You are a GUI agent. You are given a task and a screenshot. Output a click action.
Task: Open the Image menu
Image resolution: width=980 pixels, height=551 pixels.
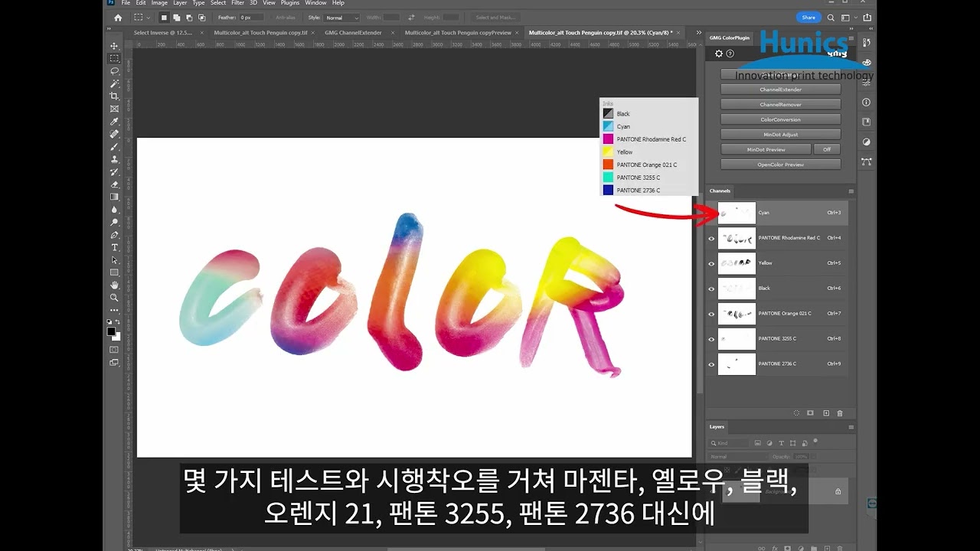coord(159,3)
